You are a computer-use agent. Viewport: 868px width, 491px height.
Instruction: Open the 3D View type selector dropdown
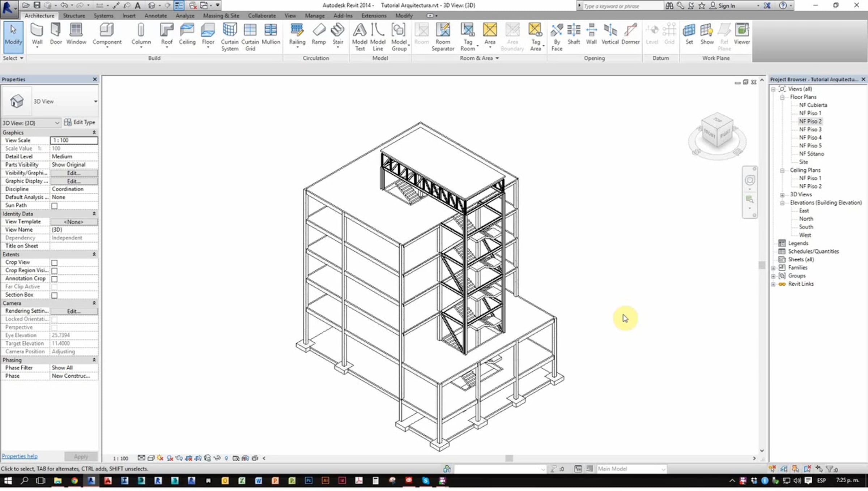point(95,102)
